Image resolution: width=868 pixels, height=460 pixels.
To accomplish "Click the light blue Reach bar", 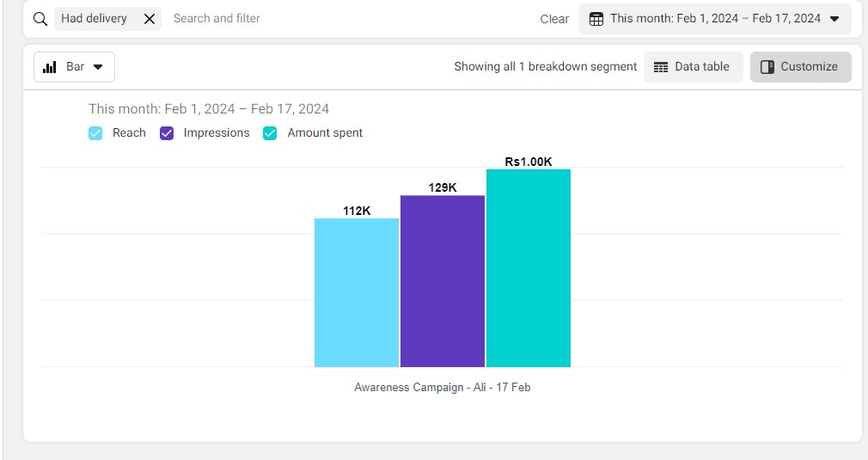I will pos(357,292).
